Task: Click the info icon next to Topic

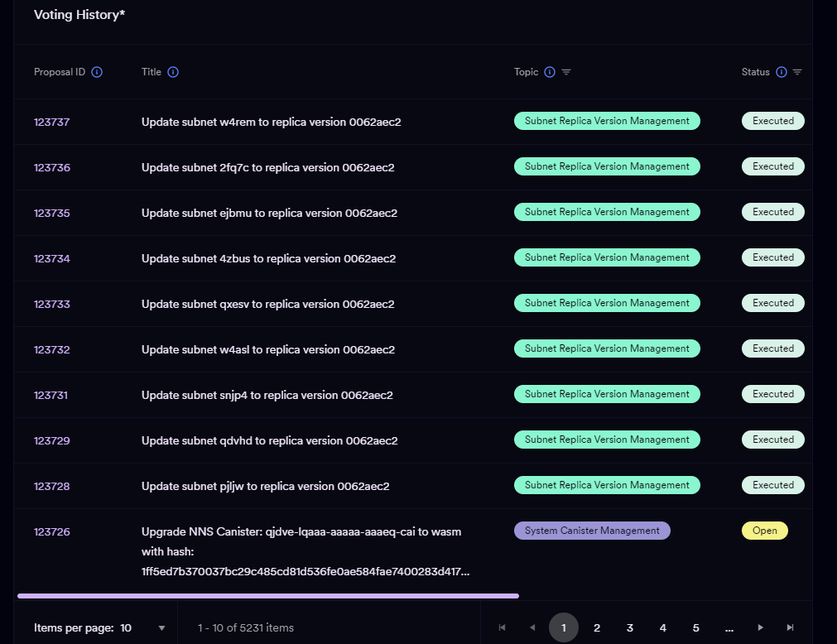Action: point(550,72)
